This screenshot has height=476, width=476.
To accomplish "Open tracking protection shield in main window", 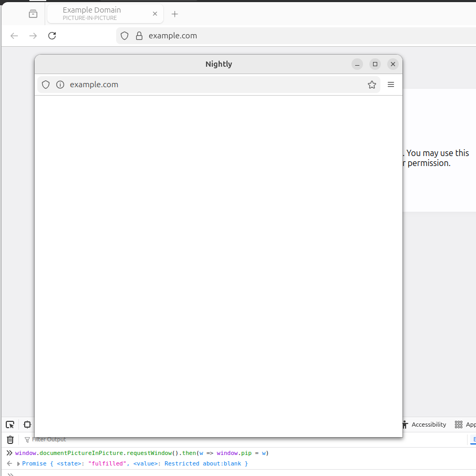I will click(x=125, y=36).
